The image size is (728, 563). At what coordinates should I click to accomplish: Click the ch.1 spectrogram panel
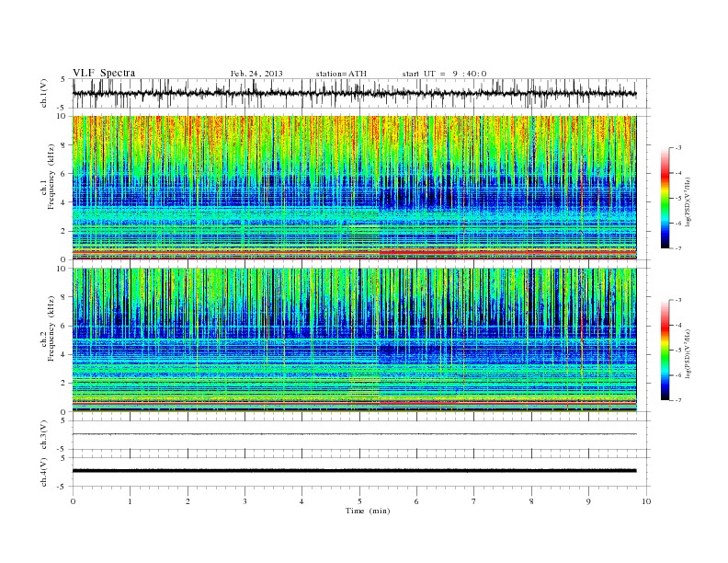pos(361,188)
